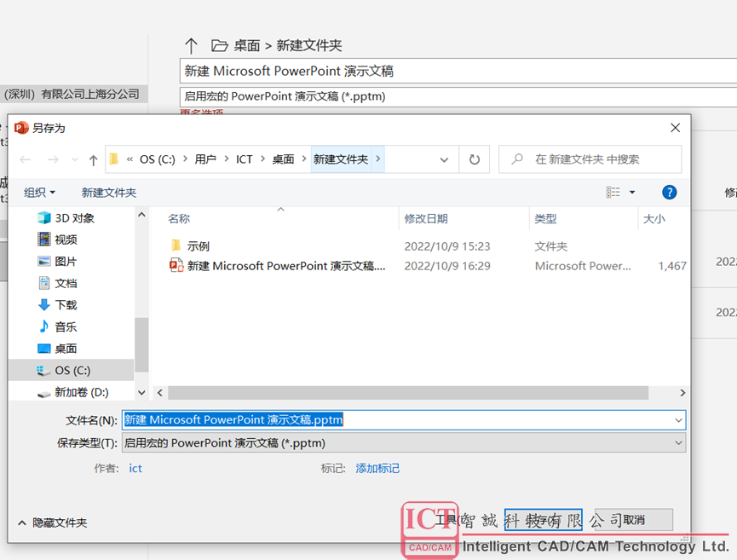Collapse folders using 隐藏文件夹
Screen dimensions: 737x560
click(x=53, y=522)
